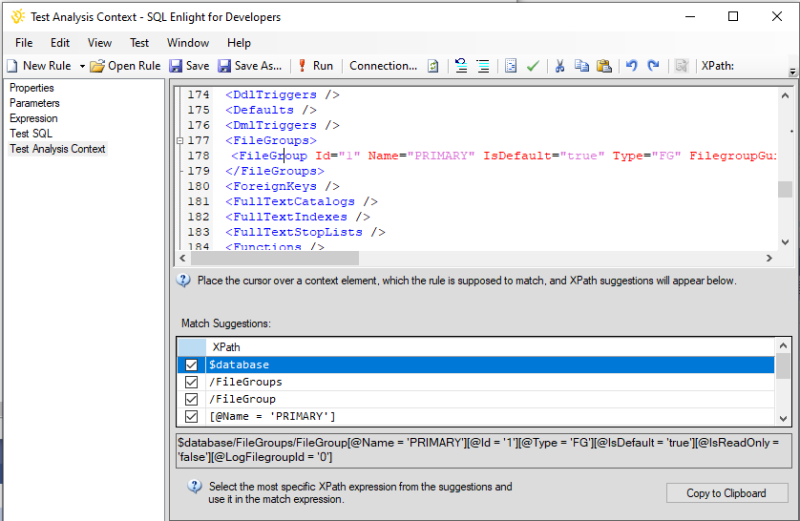Open the Help menu
This screenshot has height=521, width=800.
(239, 43)
